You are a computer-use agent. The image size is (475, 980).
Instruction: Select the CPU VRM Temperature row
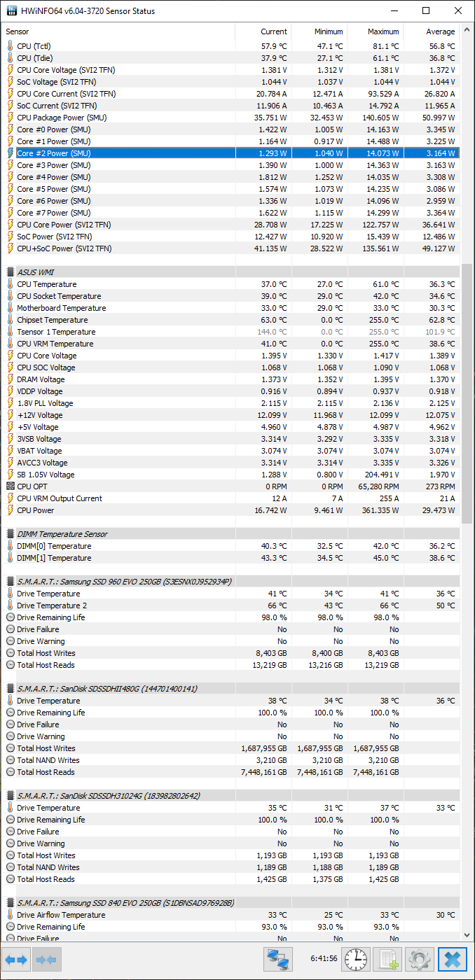(231, 343)
